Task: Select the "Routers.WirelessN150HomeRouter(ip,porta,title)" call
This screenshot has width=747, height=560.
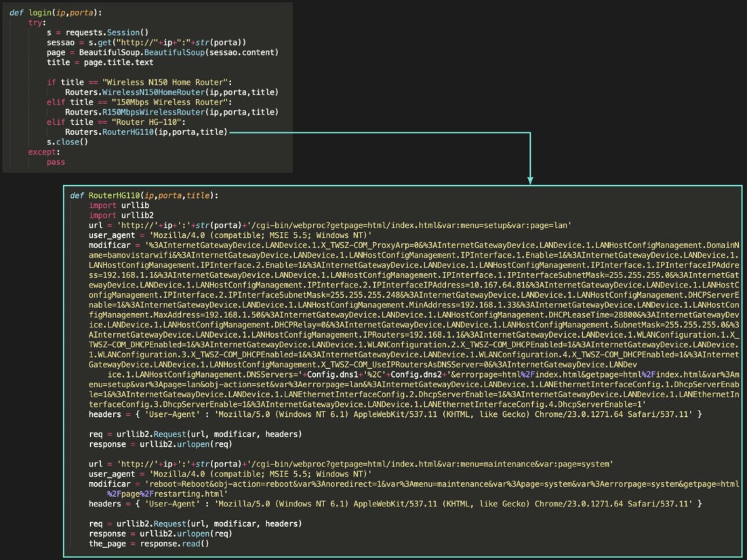Action: pyautogui.click(x=171, y=92)
